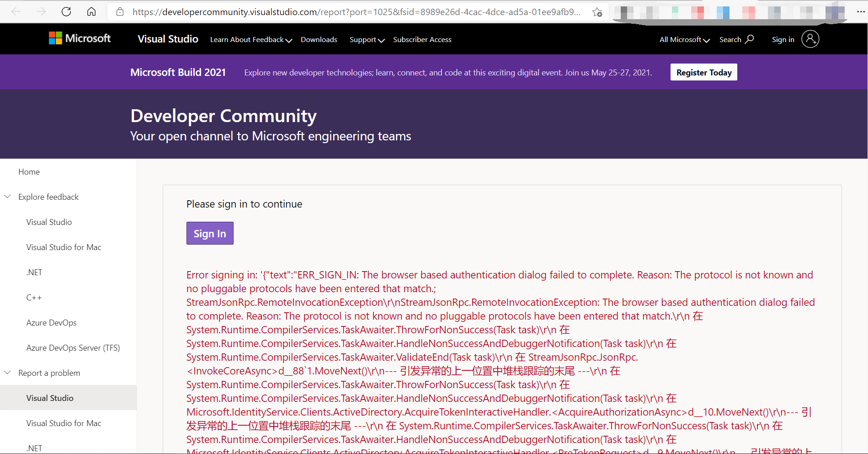Click the Register Today button
Image resolution: width=868 pixels, height=454 pixels.
[x=703, y=72]
